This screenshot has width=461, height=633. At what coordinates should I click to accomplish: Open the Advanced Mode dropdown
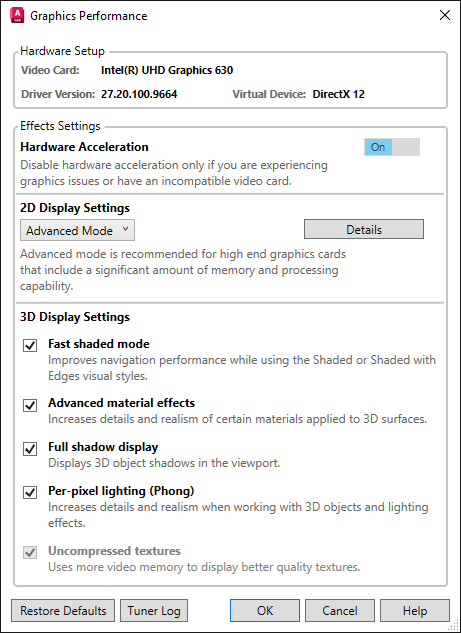pyautogui.click(x=78, y=231)
